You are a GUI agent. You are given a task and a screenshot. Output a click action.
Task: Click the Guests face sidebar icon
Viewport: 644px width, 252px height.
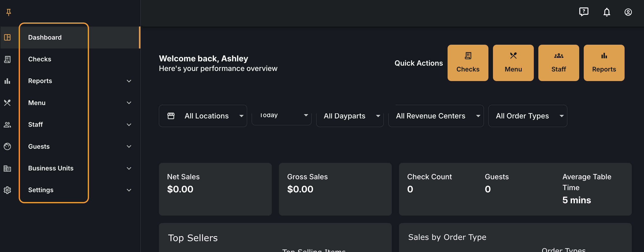coord(7,146)
